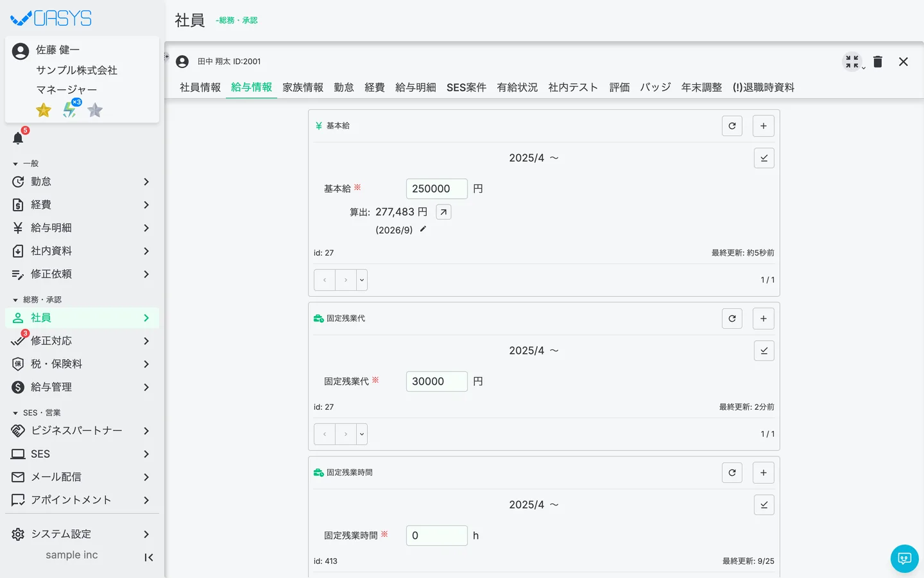Open the 有給状況 tab
This screenshot has height=578, width=924.
click(x=517, y=87)
